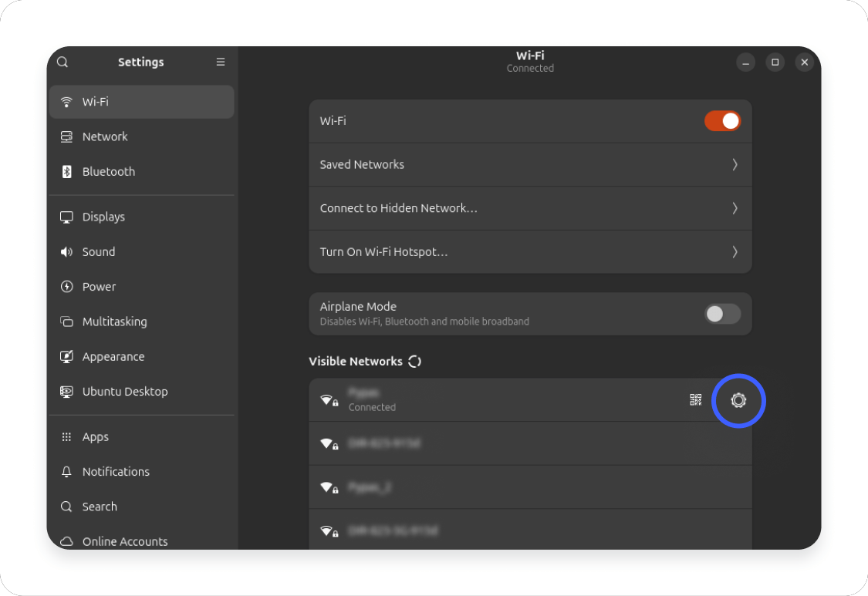Open Saved Networks chevron

(735, 164)
